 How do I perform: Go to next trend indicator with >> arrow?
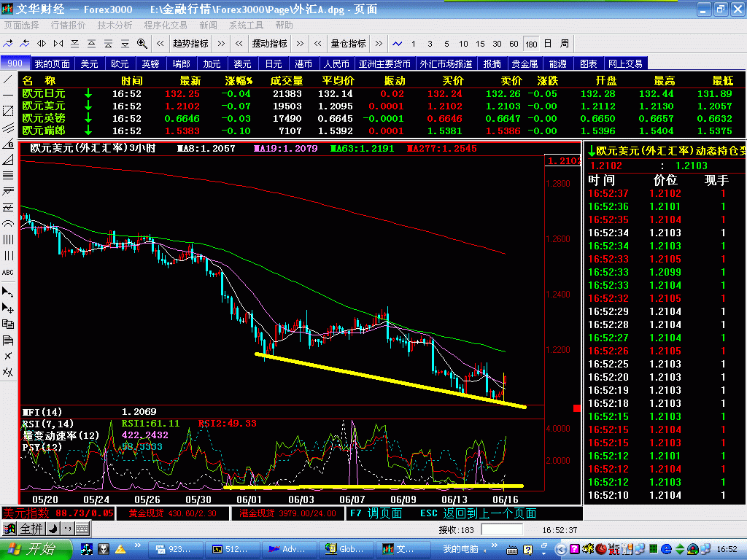pos(221,44)
